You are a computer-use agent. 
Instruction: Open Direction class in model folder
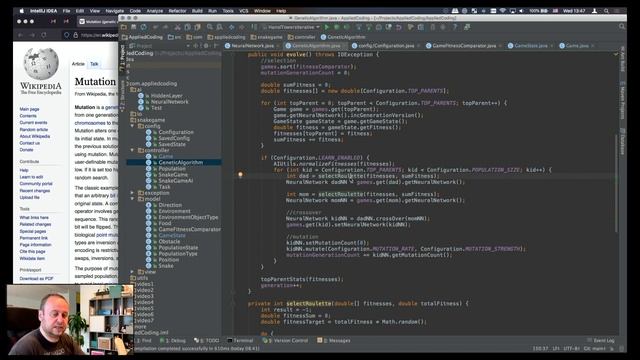[170, 205]
